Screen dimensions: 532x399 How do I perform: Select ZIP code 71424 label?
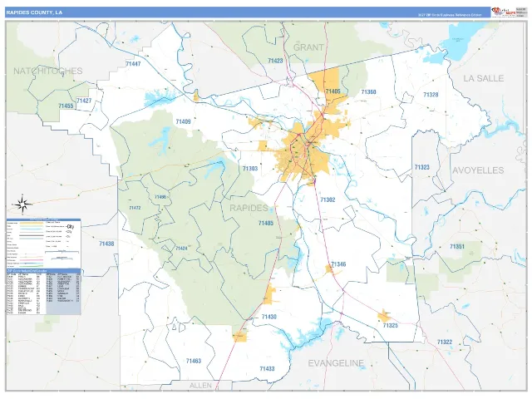point(181,249)
